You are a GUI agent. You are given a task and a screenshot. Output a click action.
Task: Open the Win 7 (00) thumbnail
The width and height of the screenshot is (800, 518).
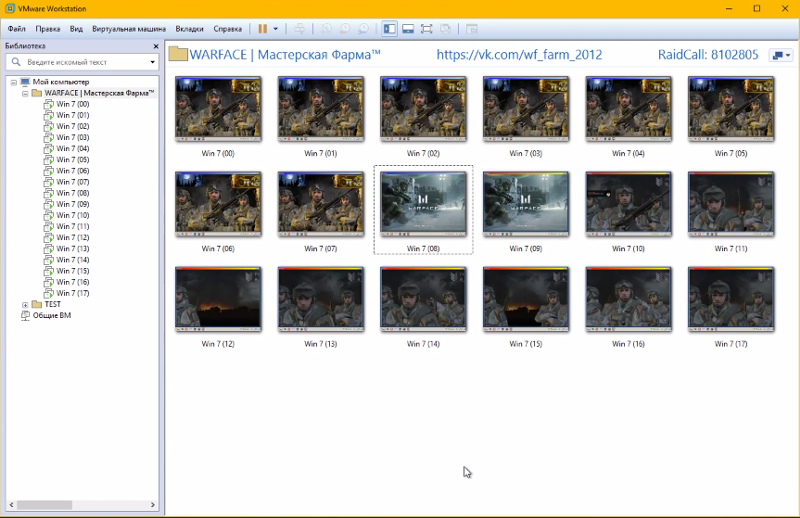[218, 109]
